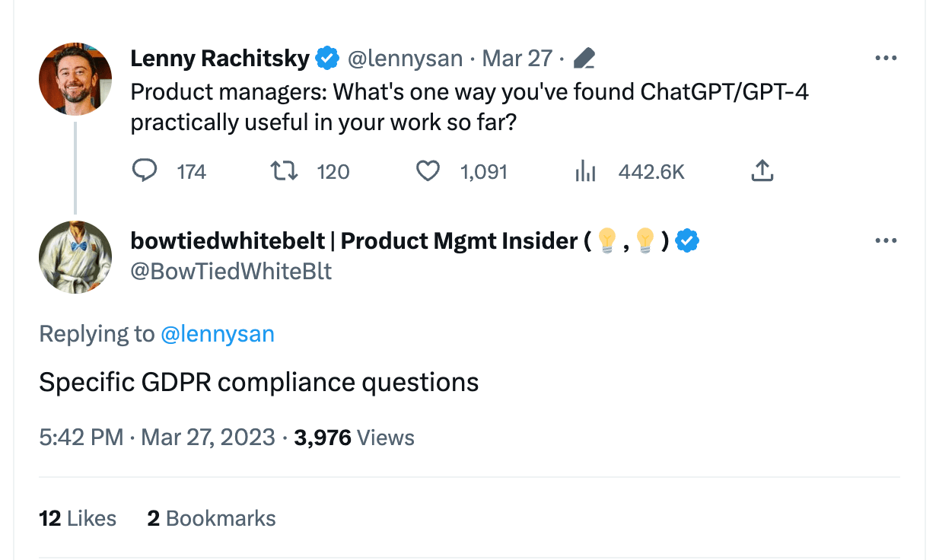View the 12 Likes list
The width and height of the screenshot is (939, 560).
(x=78, y=519)
